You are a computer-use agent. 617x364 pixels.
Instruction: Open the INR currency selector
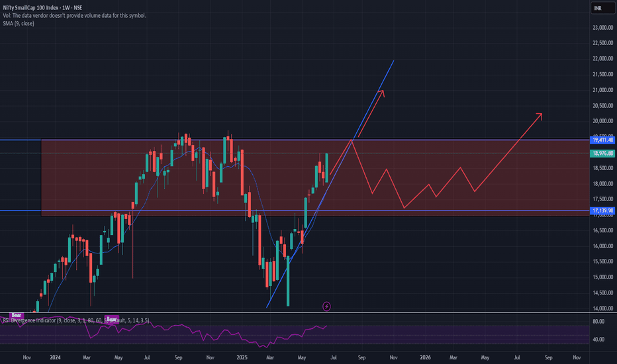pyautogui.click(x=602, y=8)
